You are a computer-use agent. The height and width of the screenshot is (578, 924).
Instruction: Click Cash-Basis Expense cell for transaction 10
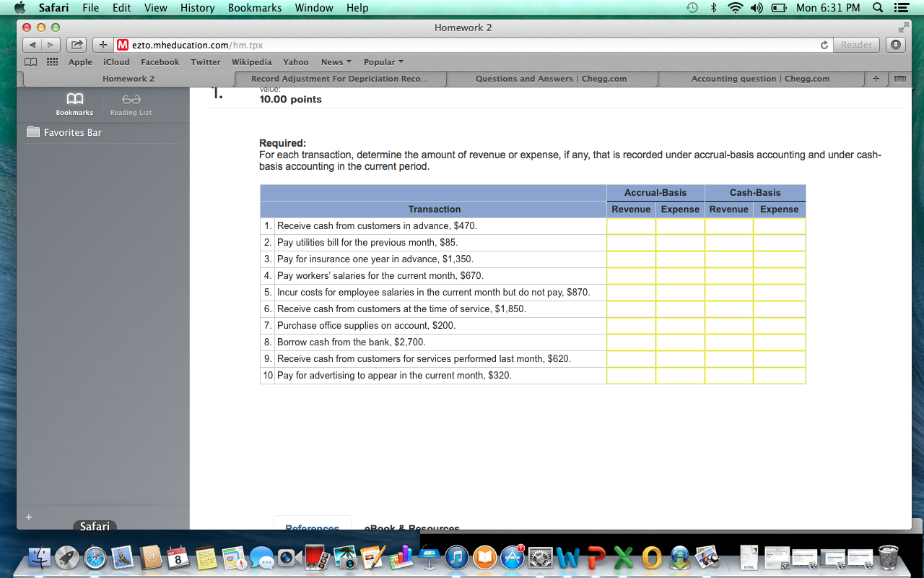[779, 376]
